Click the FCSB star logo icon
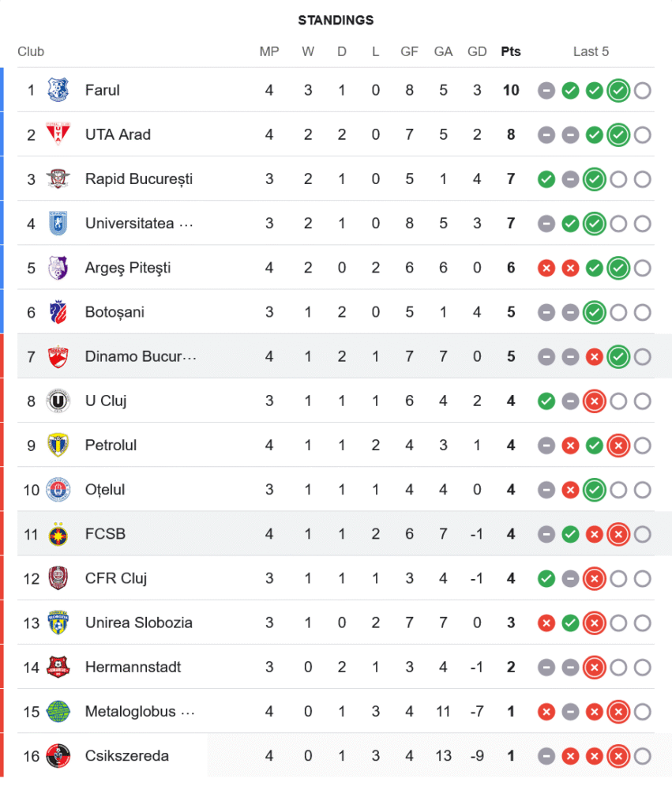 58,534
